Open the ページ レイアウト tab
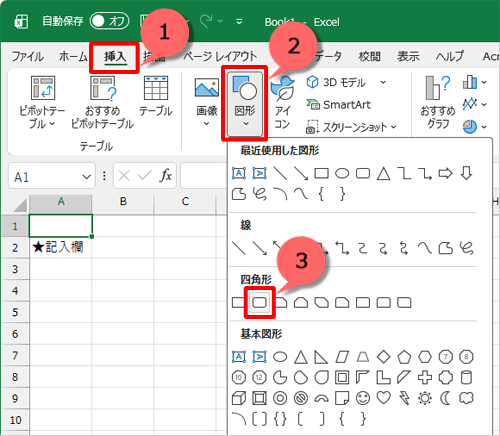 pos(220,56)
